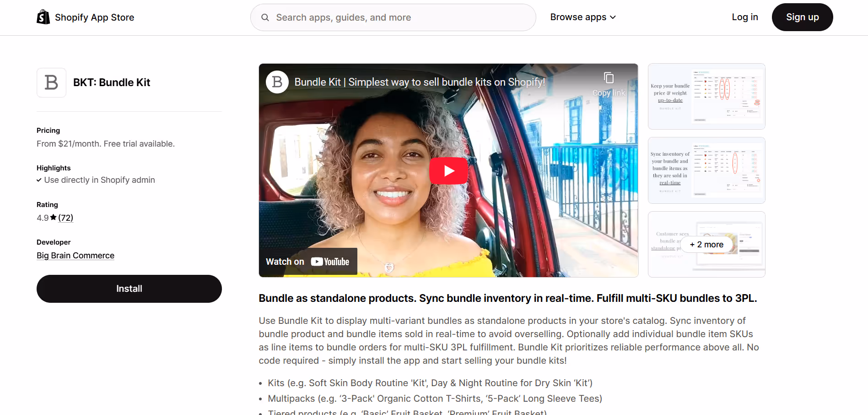Click 'Use directly in Shopify admin' highlight
This screenshot has height=415, width=868.
point(100,180)
